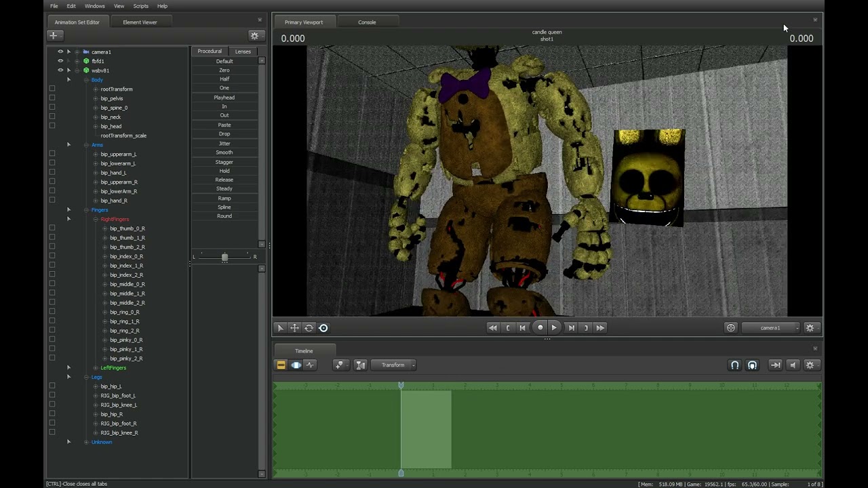The image size is (868, 488).
Task: Check the box beside bip_neck
Action: click(x=52, y=117)
